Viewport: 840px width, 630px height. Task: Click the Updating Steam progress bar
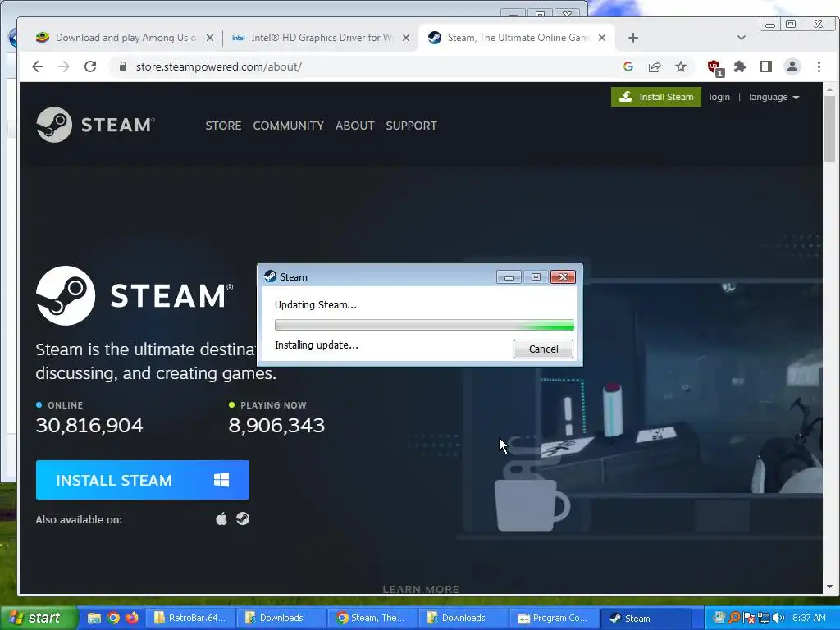point(424,325)
